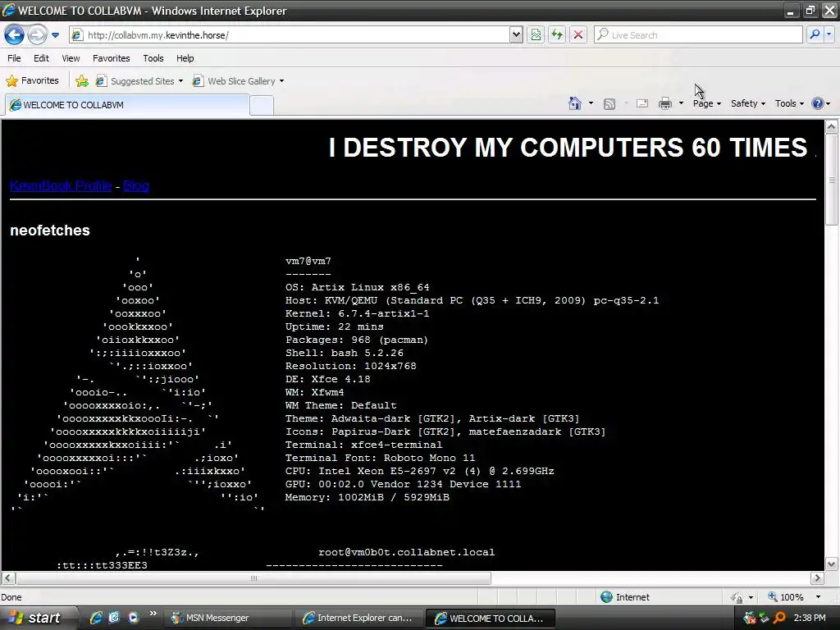Click the horizontal scrollbar left arrow
The width and height of the screenshot is (840, 630).
pyautogui.click(x=8, y=578)
